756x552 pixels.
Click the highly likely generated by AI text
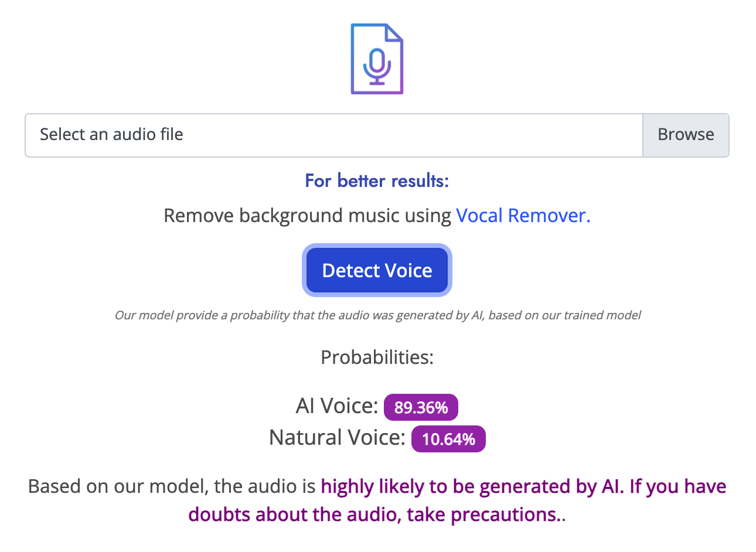click(472, 486)
